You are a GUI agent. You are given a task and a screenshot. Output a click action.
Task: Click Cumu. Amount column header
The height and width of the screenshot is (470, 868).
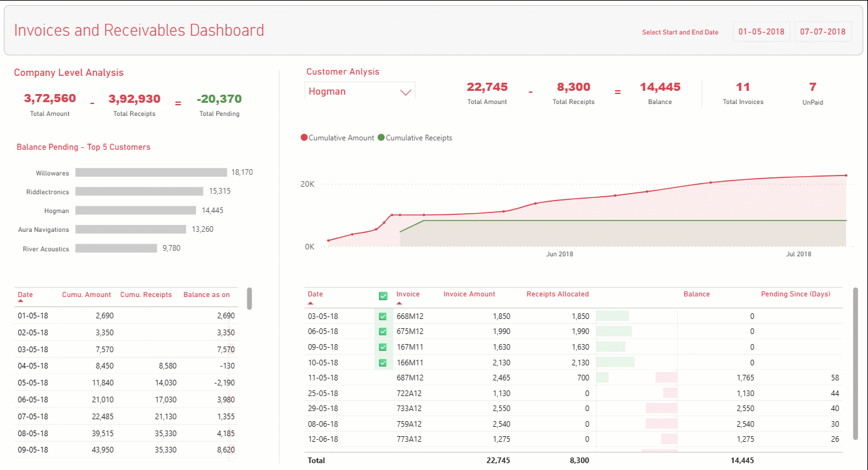click(86, 295)
